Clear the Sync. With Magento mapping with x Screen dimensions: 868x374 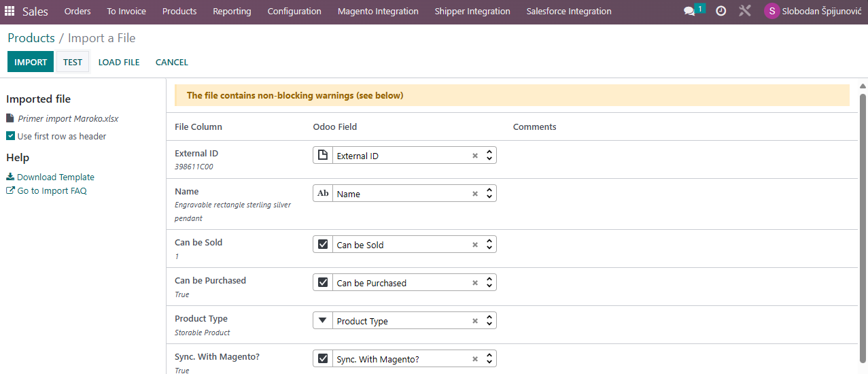click(475, 359)
